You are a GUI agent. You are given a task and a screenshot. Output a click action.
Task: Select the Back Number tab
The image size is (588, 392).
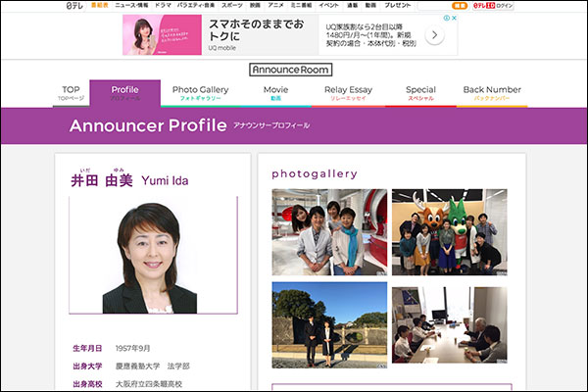coord(492,93)
